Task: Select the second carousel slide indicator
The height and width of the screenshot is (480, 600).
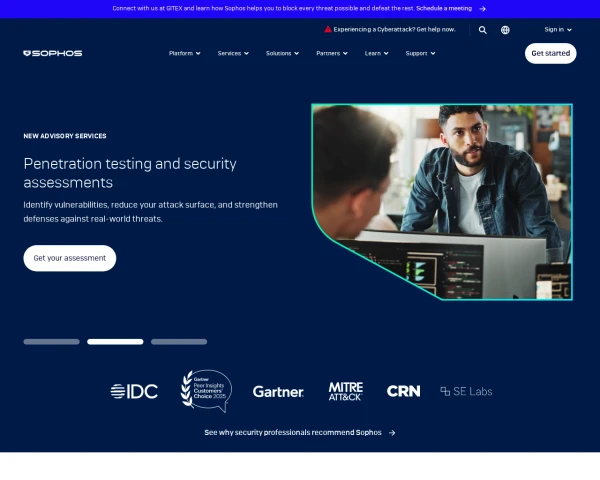Action: [115, 341]
